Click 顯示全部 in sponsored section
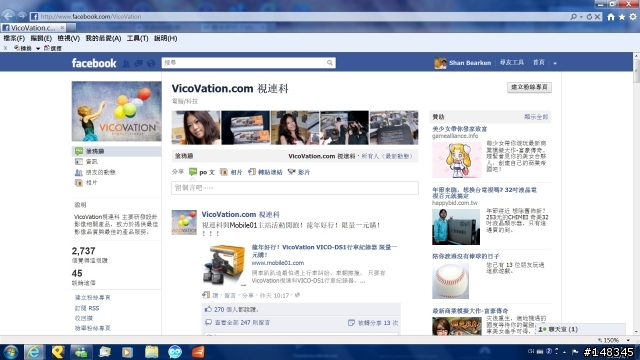Screen dimensions: 640x360 [x=536, y=117]
